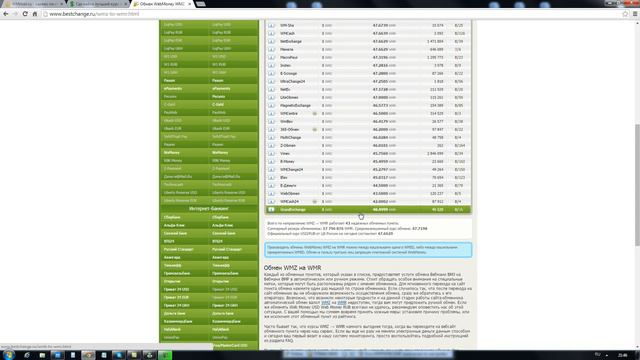The width and height of the screenshot is (640, 360).
Task: Click the info icon of the NetExchange row
Action: click(x=271, y=41)
